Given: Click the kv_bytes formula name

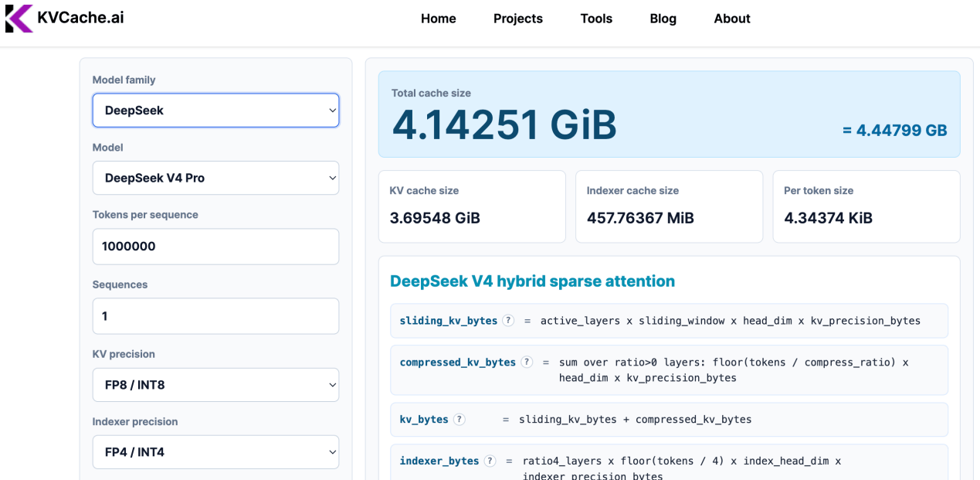Looking at the screenshot, I should (424, 420).
